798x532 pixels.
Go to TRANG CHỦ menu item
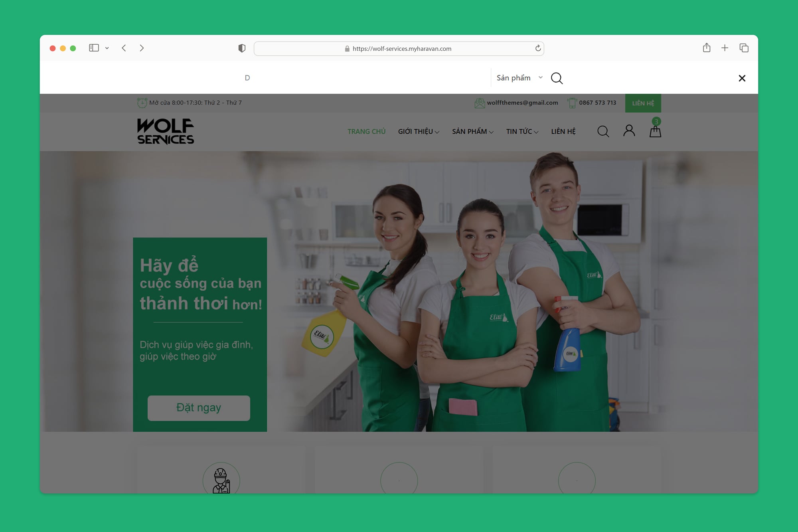click(x=366, y=132)
